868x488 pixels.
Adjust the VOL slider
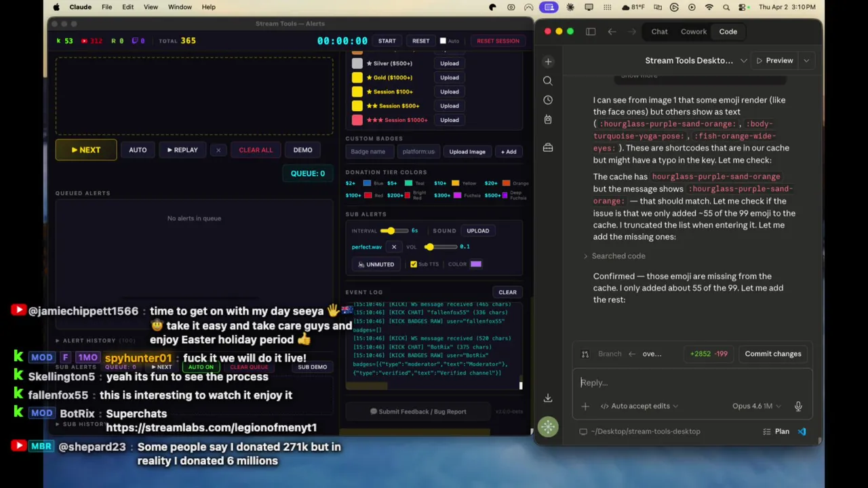coord(441,247)
